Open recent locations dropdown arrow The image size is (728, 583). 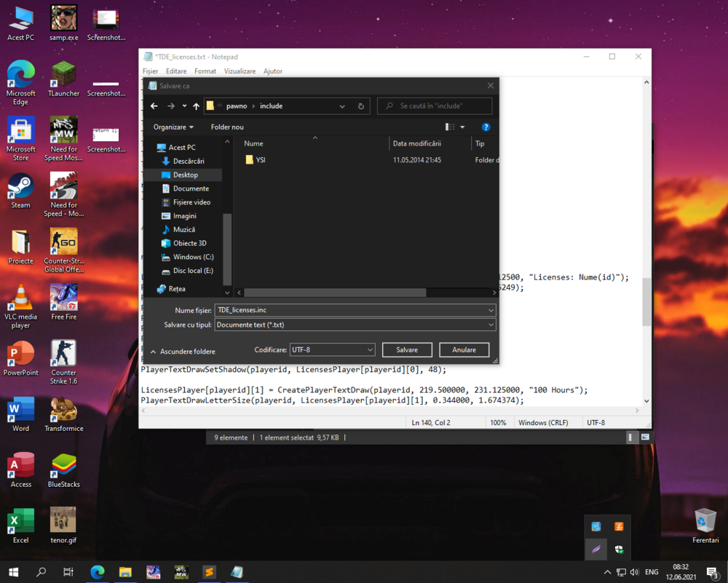pyautogui.click(x=184, y=106)
